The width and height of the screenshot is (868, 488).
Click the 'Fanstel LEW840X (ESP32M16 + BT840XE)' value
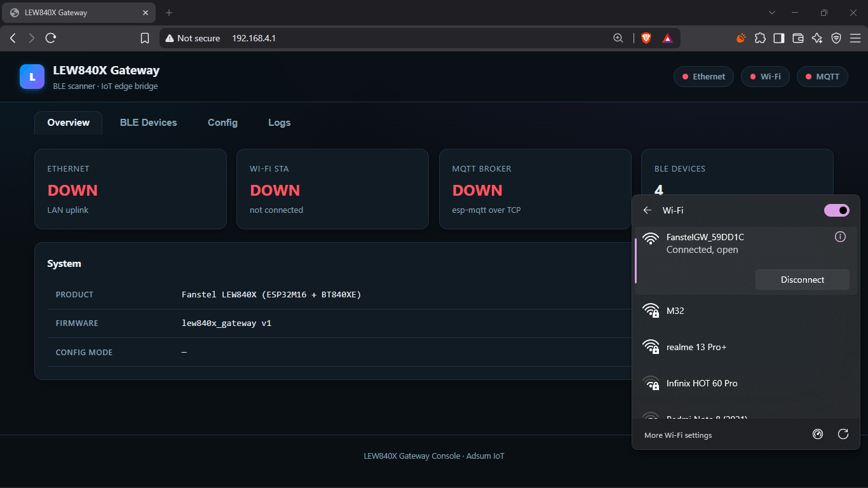[271, 294]
